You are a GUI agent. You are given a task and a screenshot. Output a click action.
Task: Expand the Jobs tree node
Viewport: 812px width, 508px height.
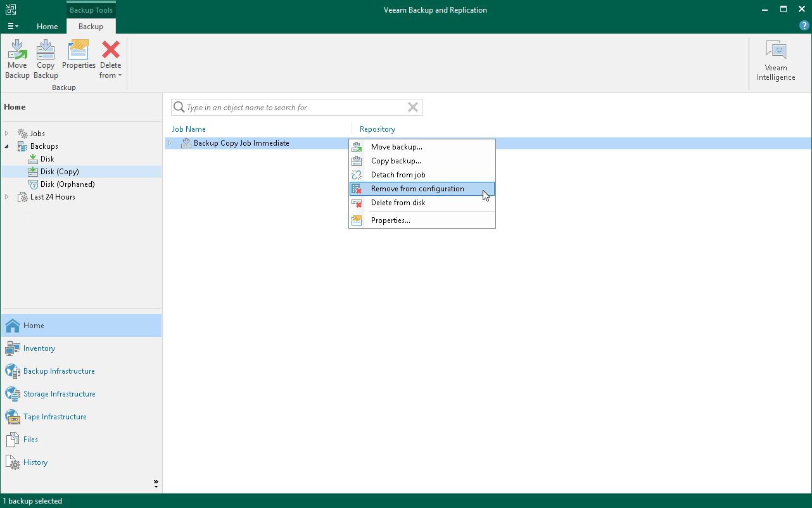[6, 133]
